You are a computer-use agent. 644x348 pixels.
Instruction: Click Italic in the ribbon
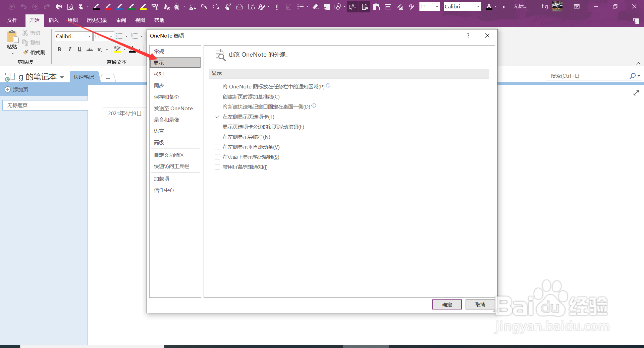pyautogui.click(x=69, y=50)
